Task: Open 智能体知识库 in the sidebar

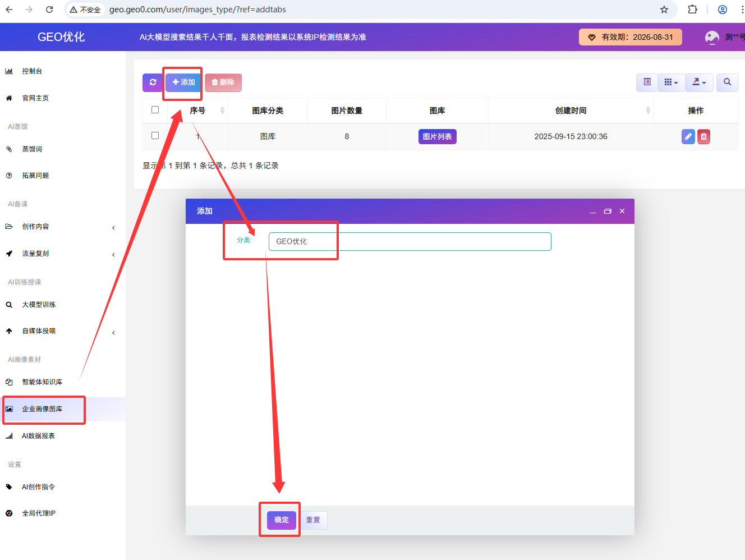Action: (x=42, y=382)
